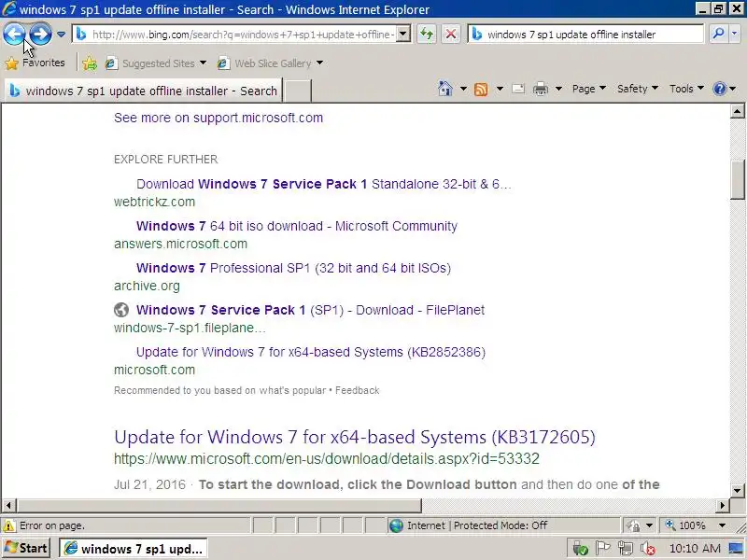Open the Tools menu
This screenshot has height=560, width=747.
coord(686,89)
